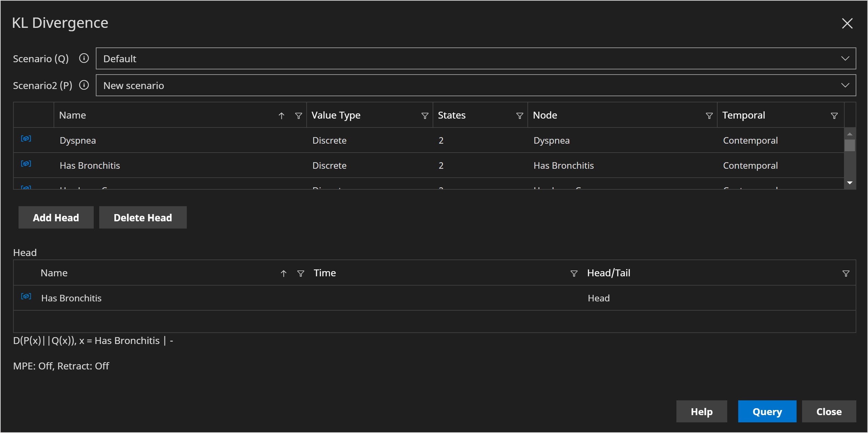Open filter for States column
This screenshot has width=868, height=433.
(x=519, y=116)
